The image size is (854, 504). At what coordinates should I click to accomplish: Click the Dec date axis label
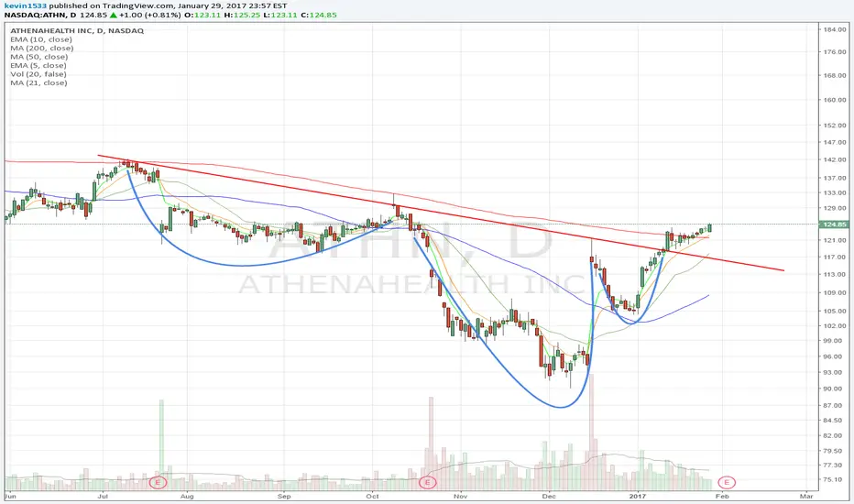point(549,497)
